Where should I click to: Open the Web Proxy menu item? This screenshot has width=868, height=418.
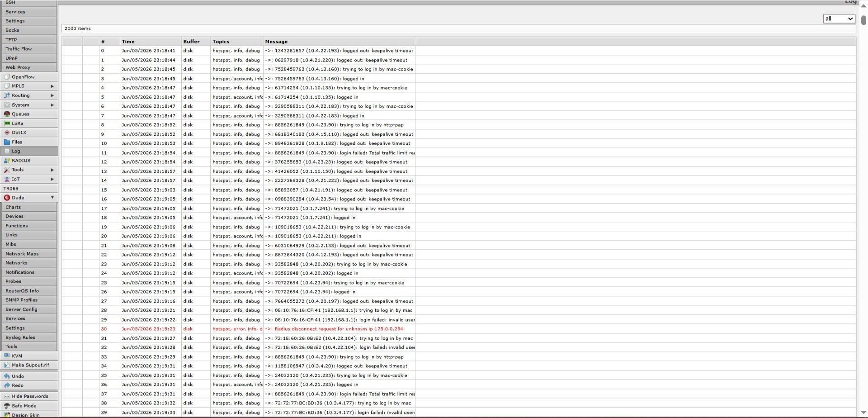coord(29,67)
